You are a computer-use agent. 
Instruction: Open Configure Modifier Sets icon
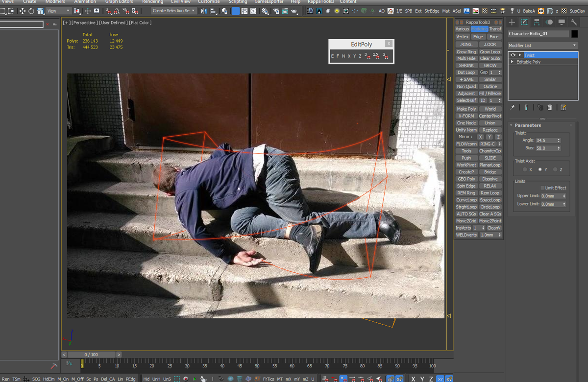[x=563, y=107]
